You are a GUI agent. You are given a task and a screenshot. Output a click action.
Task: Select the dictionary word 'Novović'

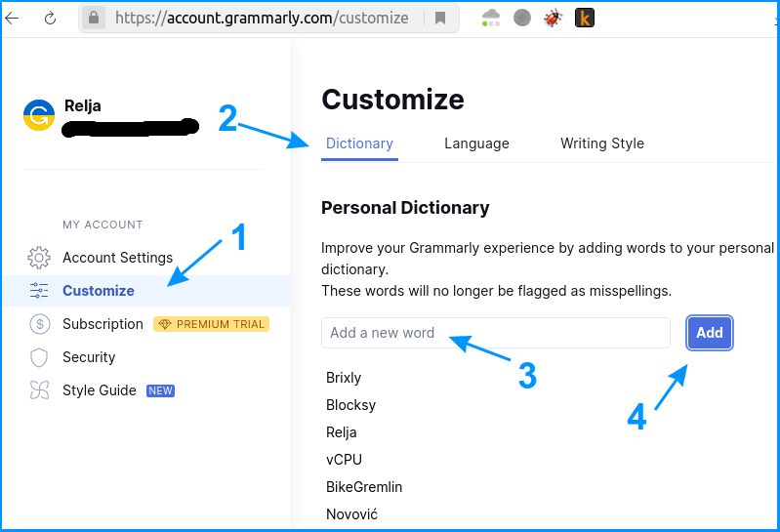(x=351, y=514)
